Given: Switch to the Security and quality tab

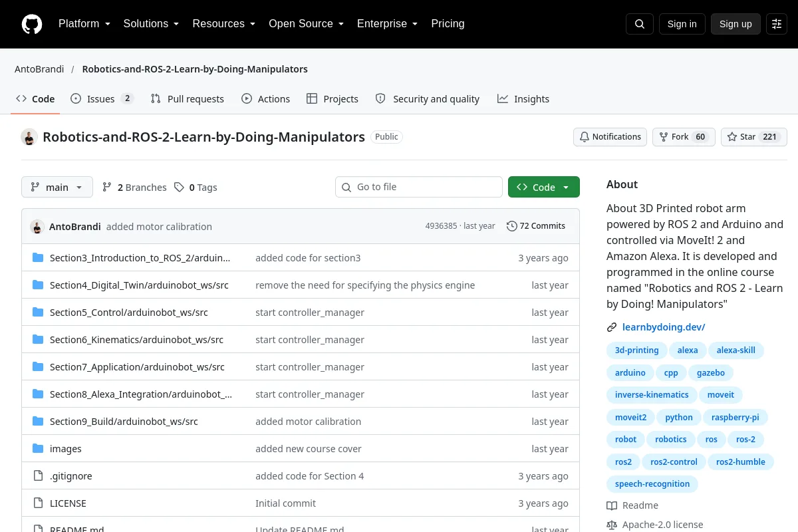Looking at the screenshot, I should point(428,99).
